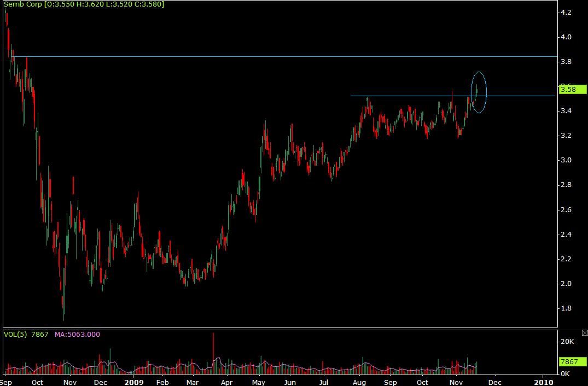
Task: Click the 2010 label on the date axis
Action: point(543,383)
